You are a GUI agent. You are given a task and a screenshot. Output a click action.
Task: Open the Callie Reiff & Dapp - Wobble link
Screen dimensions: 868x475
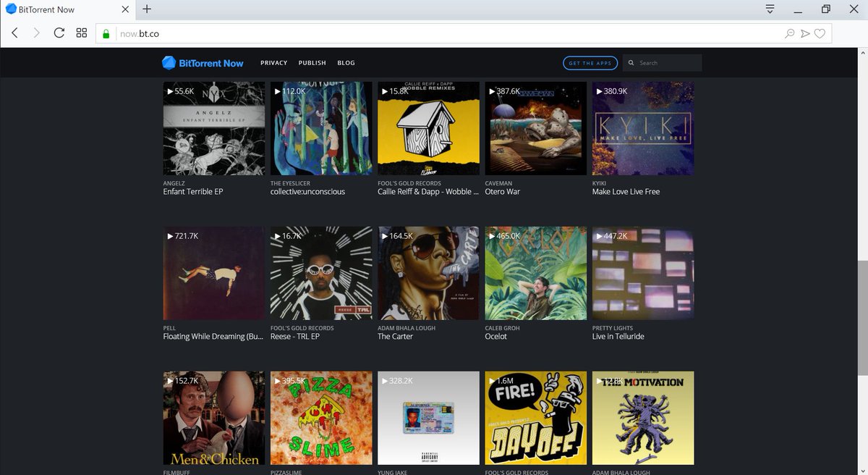pyautogui.click(x=428, y=192)
